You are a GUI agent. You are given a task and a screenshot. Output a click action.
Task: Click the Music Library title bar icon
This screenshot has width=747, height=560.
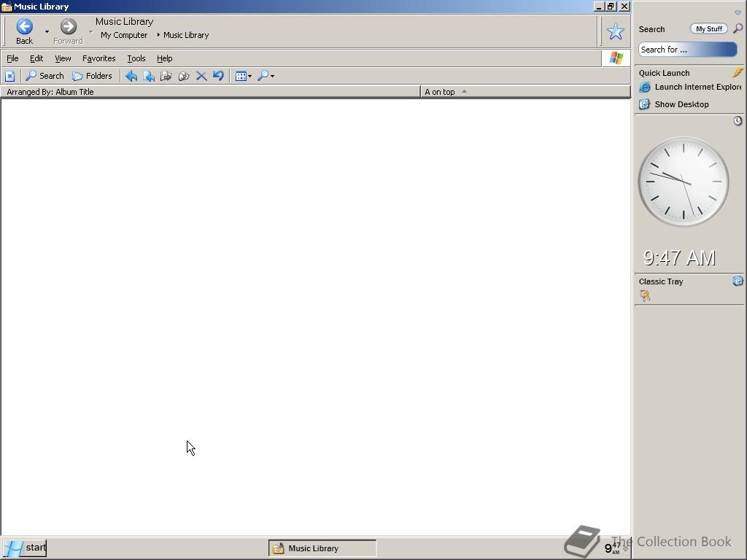6,7
